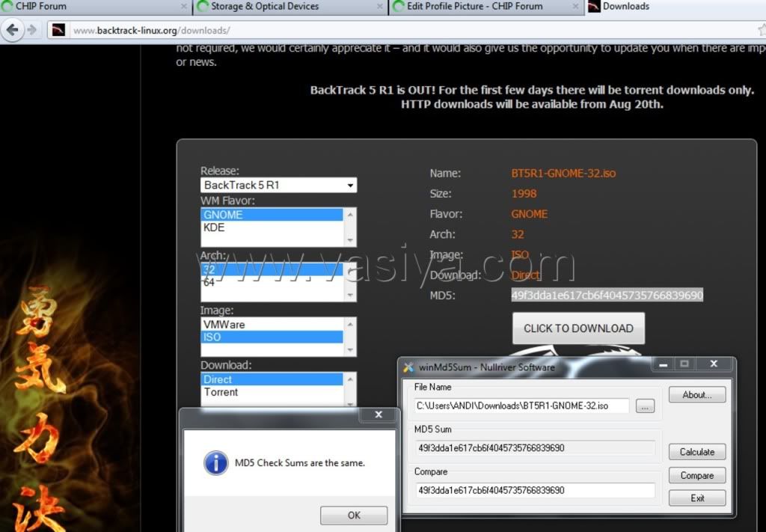
Task: Open the file browse "..." button
Action: tap(645, 406)
